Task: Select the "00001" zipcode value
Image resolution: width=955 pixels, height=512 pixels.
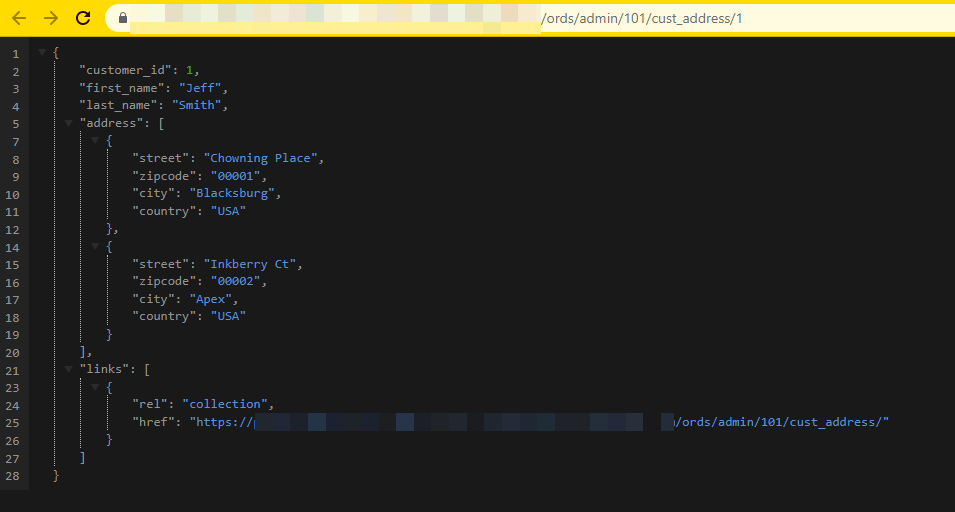Action: coord(235,176)
